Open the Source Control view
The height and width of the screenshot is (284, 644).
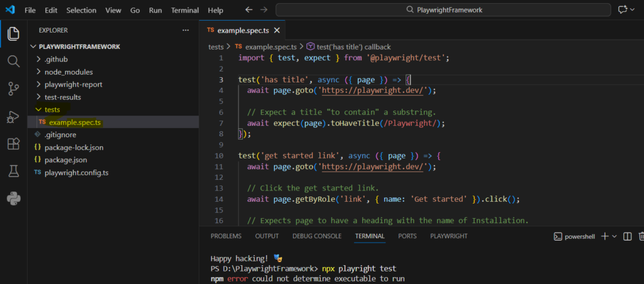tap(13, 89)
